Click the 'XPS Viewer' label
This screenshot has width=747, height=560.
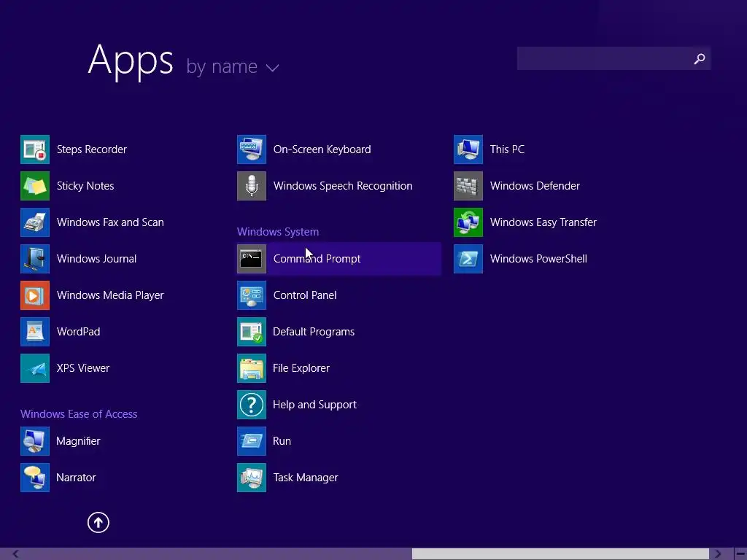83,368
